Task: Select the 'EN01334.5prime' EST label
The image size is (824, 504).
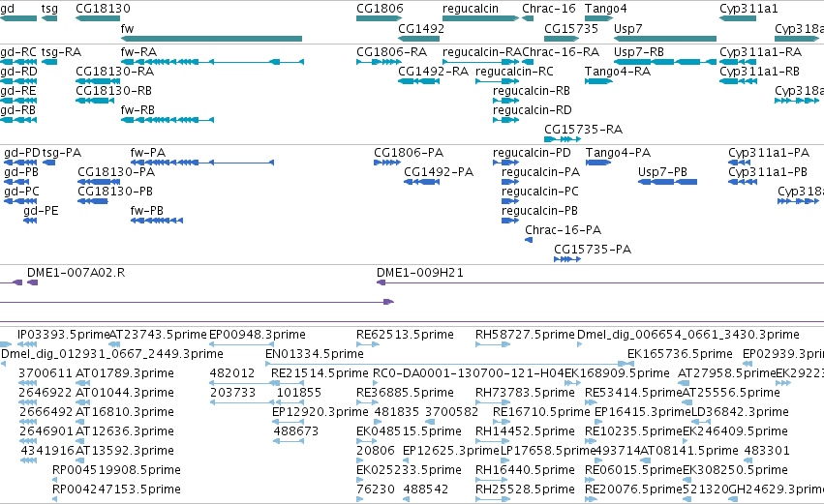Action: [x=315, y=354]
